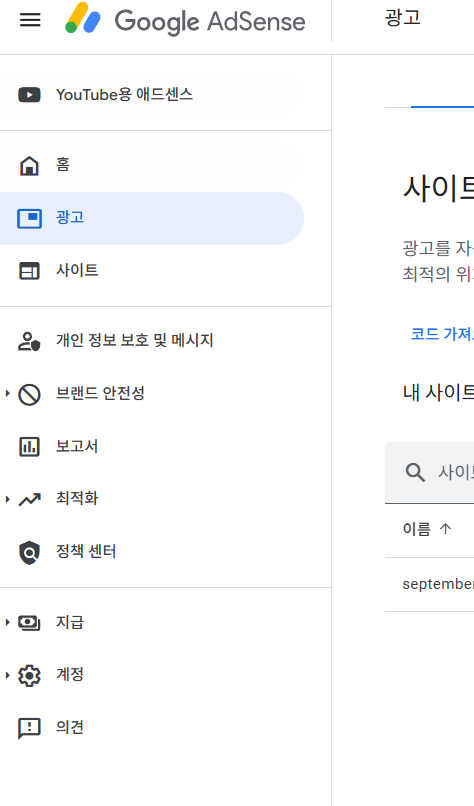Open 사이트 in the sidebar
474x806 pixels.
coord(77,270)
